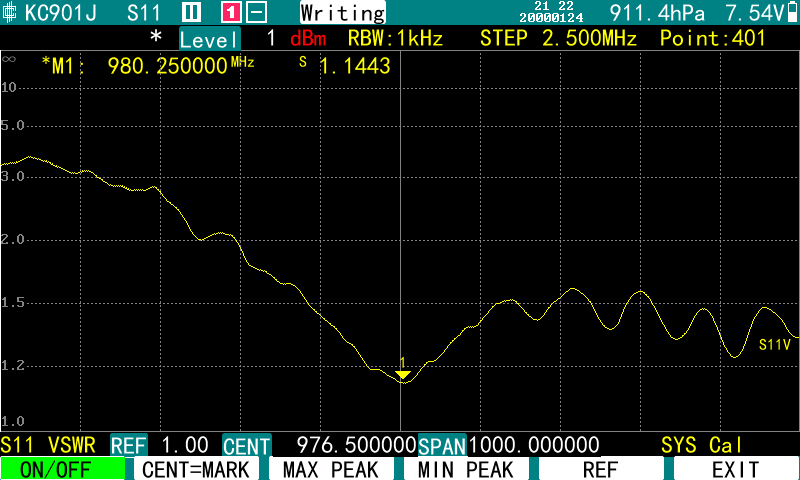Click the S11V trace label
This screenshot has height=480, width=800.
coord(774,344)
